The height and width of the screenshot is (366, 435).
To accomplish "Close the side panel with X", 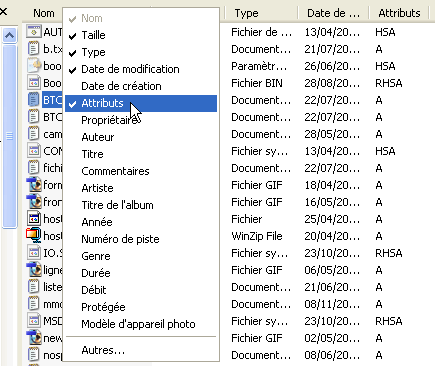I will click(3, 12).
